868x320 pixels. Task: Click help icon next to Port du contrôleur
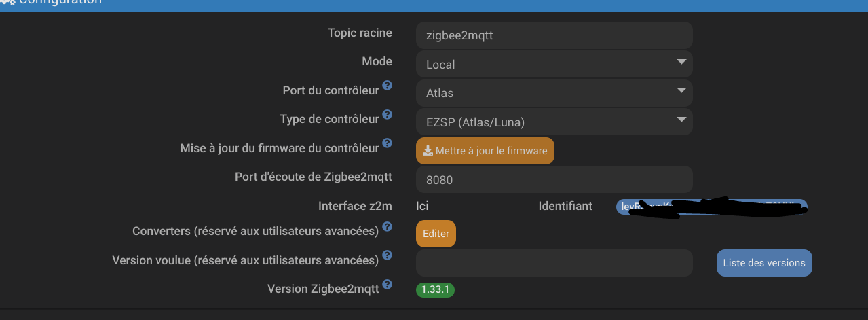tap(387, 86)
